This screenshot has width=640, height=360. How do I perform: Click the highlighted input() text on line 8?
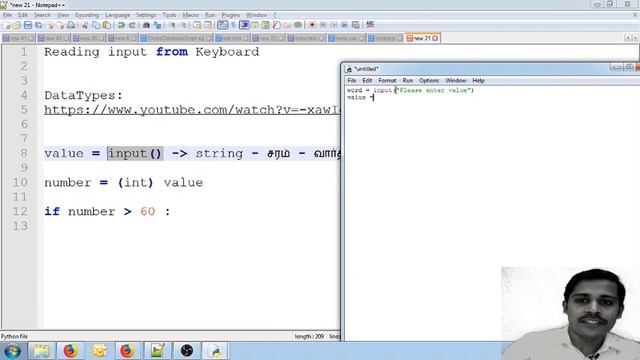135,153
